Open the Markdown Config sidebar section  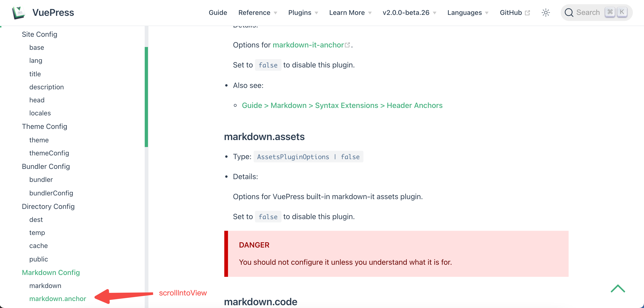(51, 272)
